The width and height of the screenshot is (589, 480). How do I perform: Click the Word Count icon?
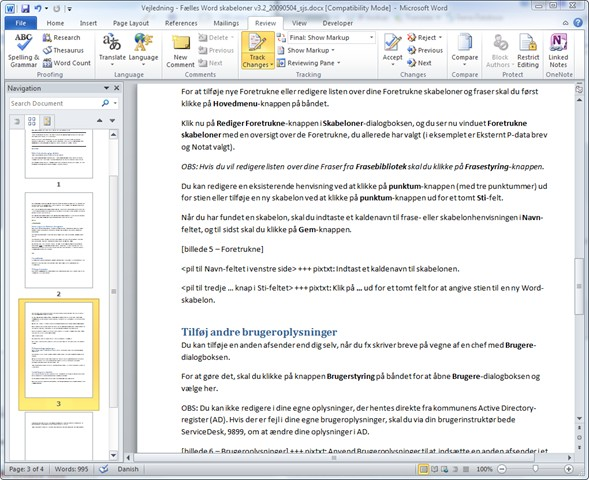click(x=47, y=63)
